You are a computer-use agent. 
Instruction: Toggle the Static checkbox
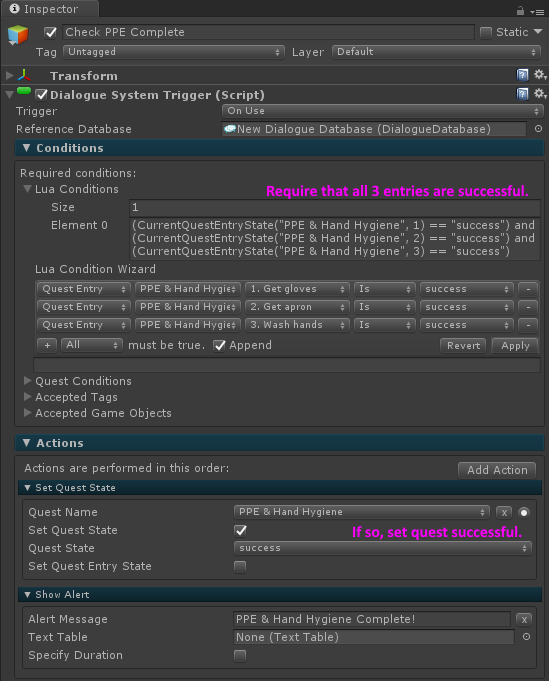[x=486, y=33]
